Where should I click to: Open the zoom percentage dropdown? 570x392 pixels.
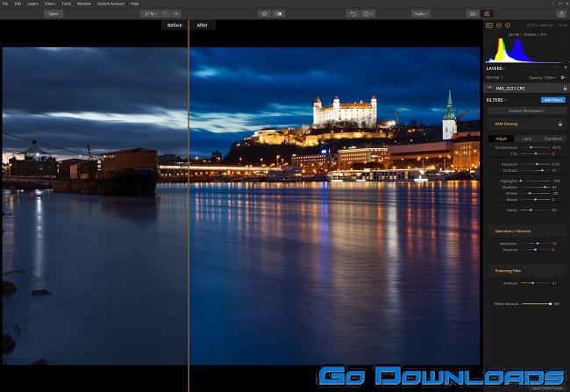tap(149, 14)
